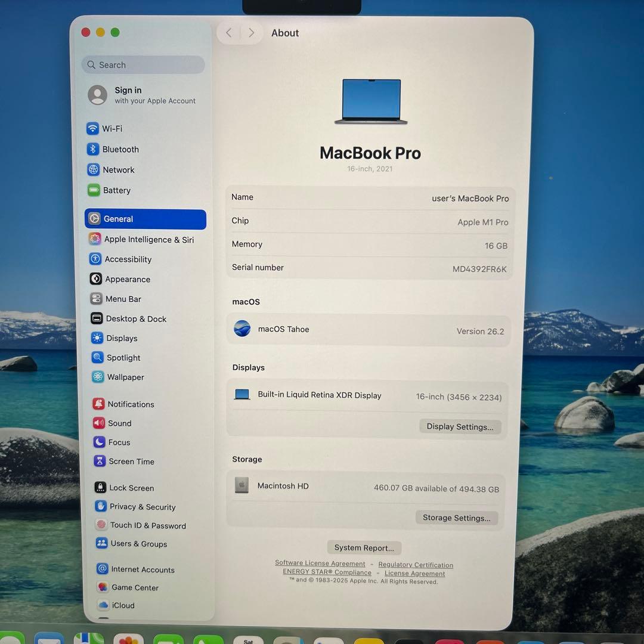The image size is (644, 644).
Task: Select the Network globe icon
Action: (x=93, y=169)
